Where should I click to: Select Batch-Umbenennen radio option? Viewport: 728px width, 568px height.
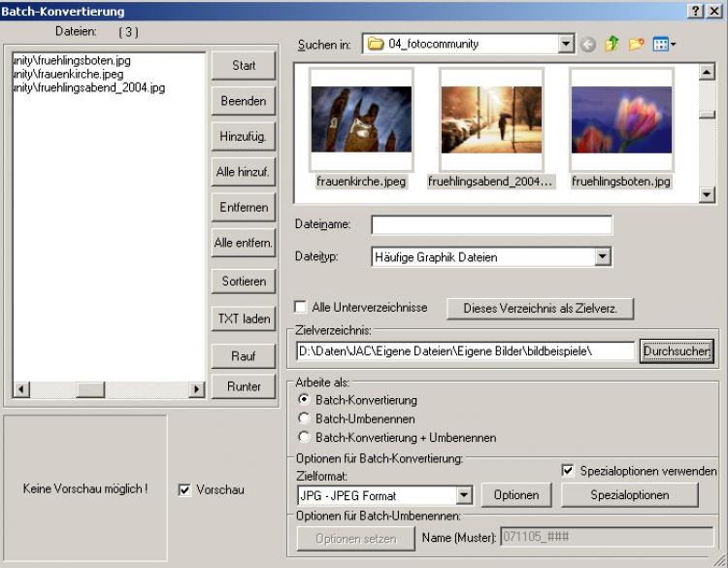[x=305, y=418]
